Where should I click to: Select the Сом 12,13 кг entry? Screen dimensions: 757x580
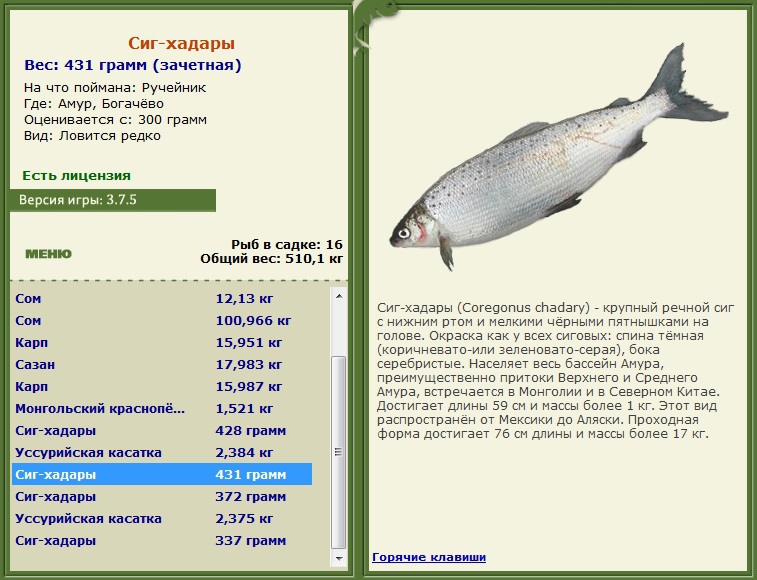[x=162, y=298]
